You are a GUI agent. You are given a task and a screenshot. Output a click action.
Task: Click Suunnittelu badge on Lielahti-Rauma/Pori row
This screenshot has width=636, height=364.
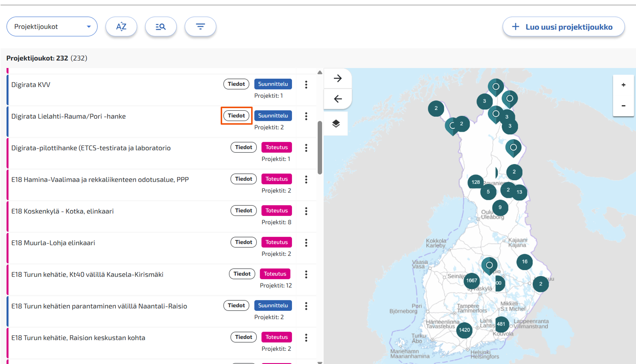pyautogui.click(x=273, y=116)
